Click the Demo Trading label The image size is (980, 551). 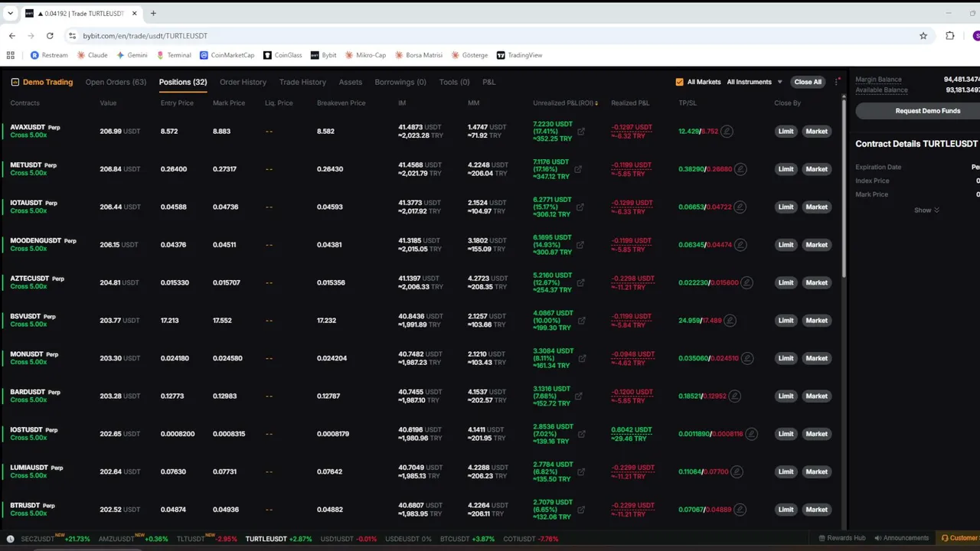pos(42,82)
